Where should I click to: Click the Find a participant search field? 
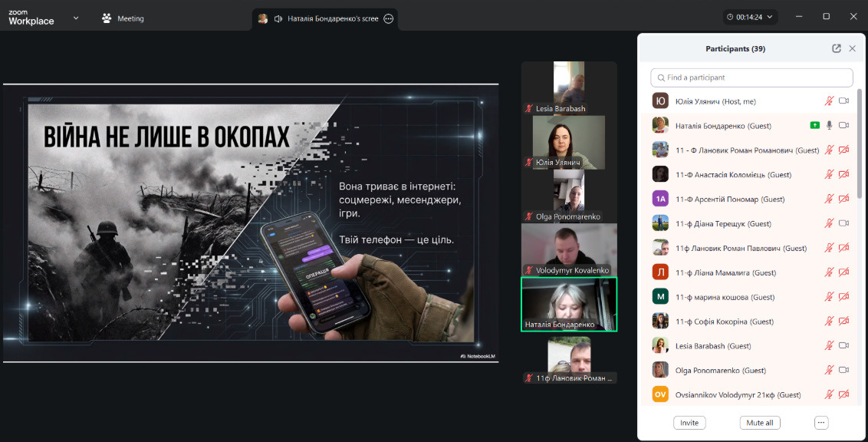click(x=751, y=78)
